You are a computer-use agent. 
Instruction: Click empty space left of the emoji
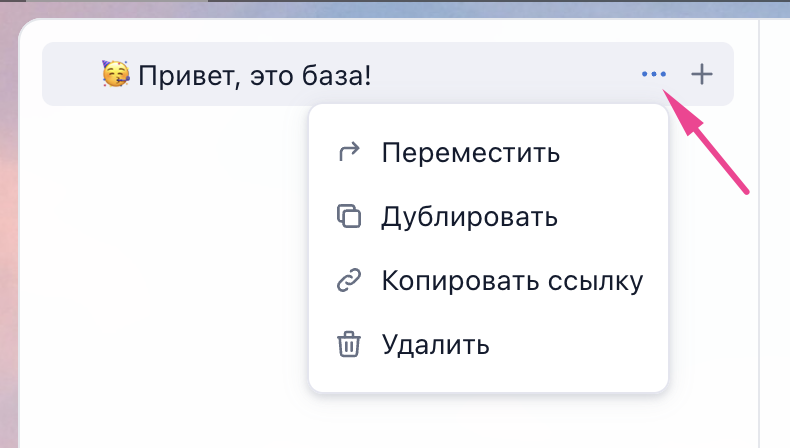click(71, 74)
